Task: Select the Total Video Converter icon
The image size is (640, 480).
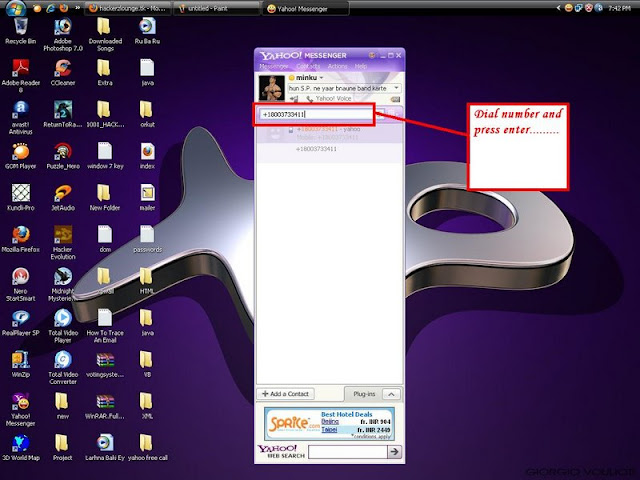Action: (63, 367)
